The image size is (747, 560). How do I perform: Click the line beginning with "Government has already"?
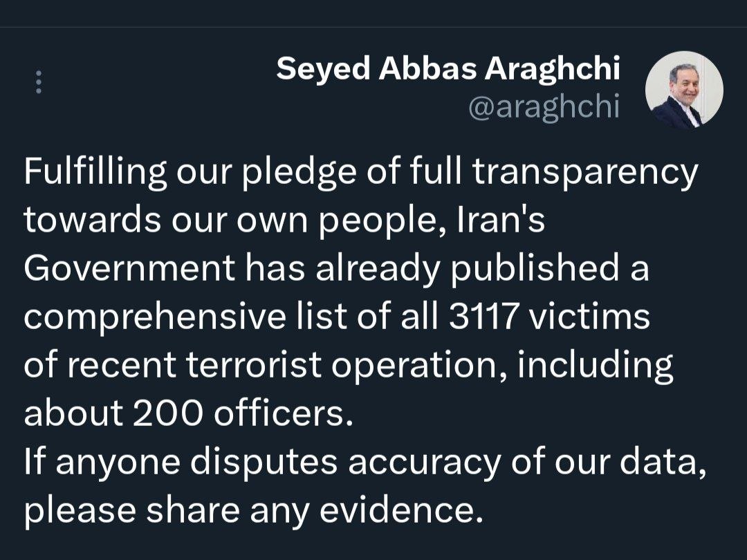click(x=336, y=268)
